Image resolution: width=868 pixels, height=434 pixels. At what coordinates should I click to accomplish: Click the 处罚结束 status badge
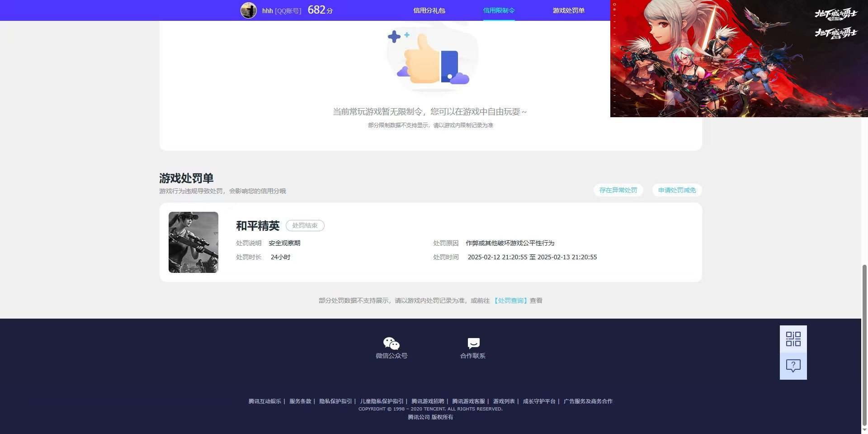pos(305,225)
